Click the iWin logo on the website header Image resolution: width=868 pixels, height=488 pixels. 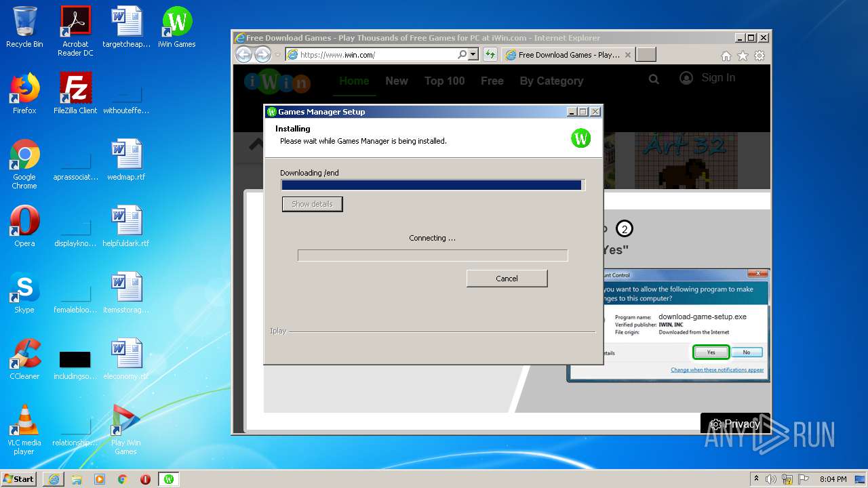pos(277,82)
